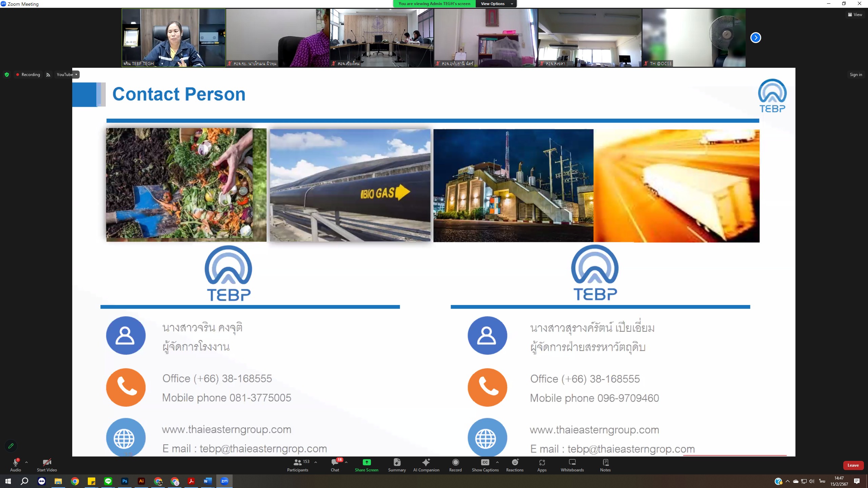Screen dimensions: 868x488
Task: Expand Chat options arrow
Action: 346,462
